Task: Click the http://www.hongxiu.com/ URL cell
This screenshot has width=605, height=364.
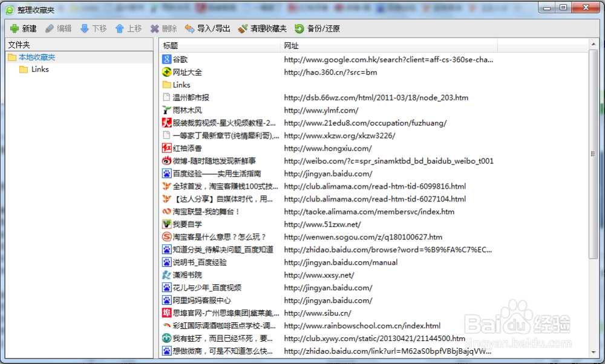Action: pos(328,148)
